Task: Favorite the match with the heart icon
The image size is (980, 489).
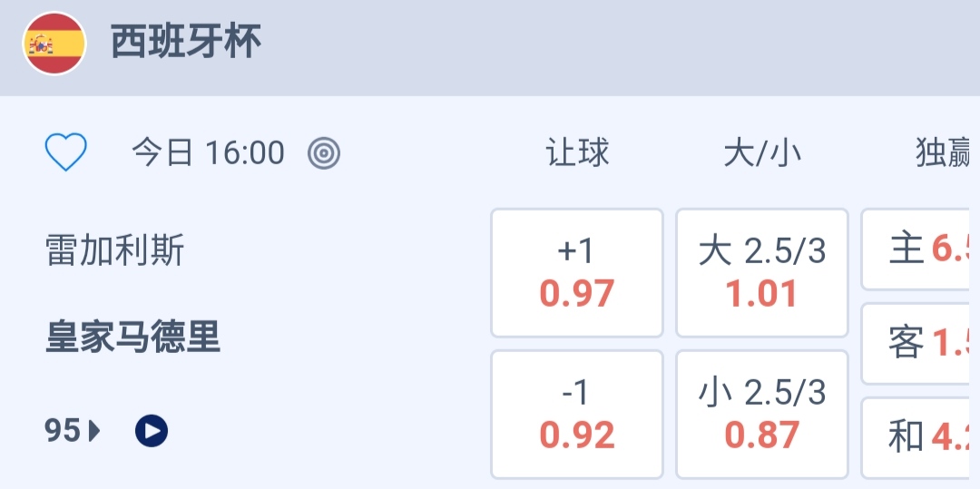Action: 66,152
